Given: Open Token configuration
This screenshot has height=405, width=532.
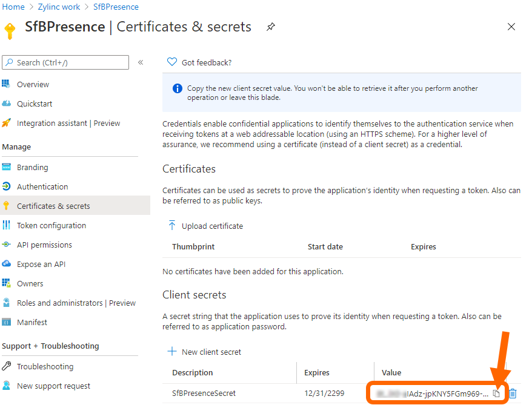Looking at the screenshot, I should click(x=52, y=225).
